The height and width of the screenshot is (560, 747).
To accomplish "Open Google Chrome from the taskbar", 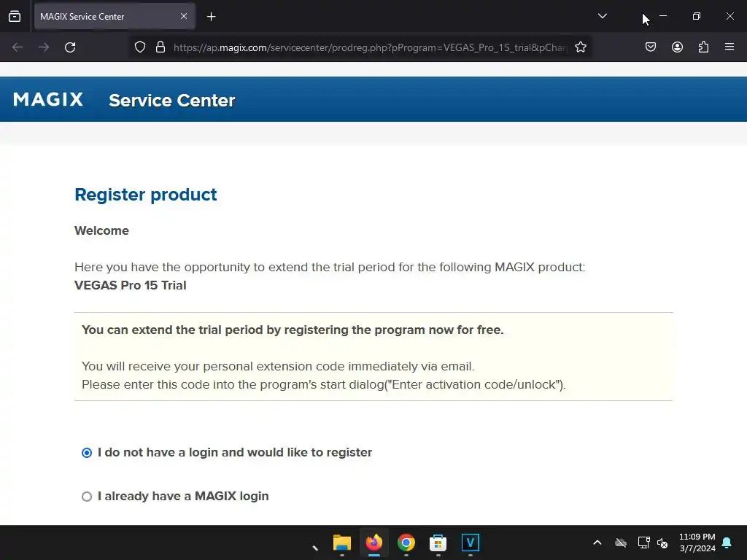I will tap(406, 542).
